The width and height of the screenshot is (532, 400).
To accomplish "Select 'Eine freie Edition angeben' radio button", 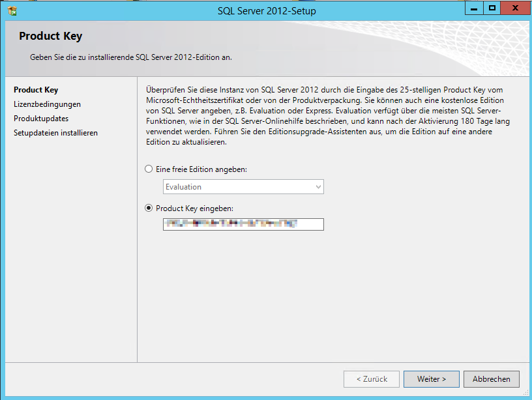I will pos(149,169).
